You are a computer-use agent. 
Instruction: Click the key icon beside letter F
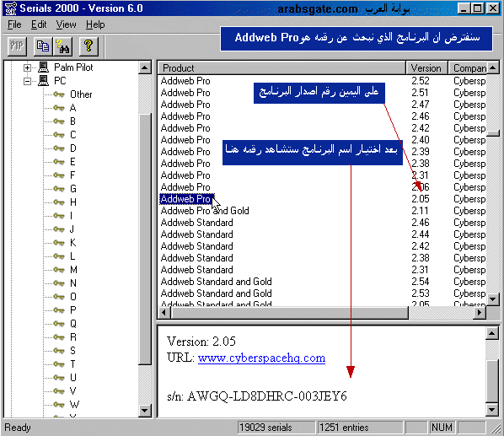[59, 175]
